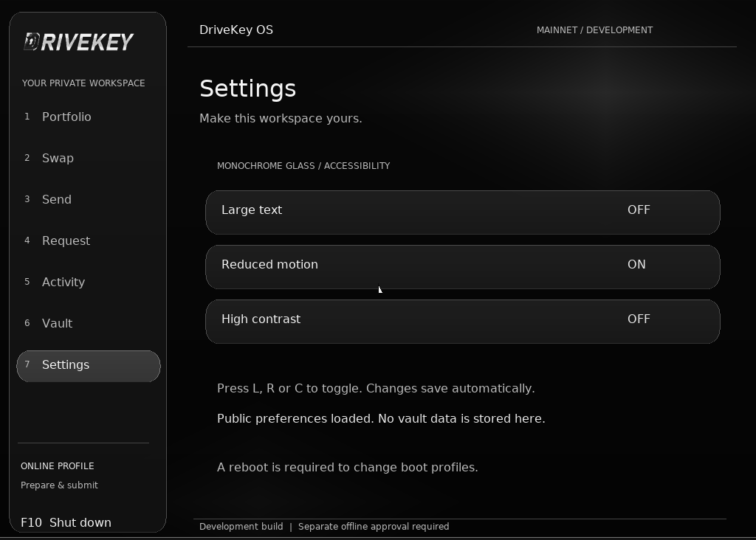Click the 'Press L, R or C to toggle' hint

pyautogui.click(x=376, y=388)
